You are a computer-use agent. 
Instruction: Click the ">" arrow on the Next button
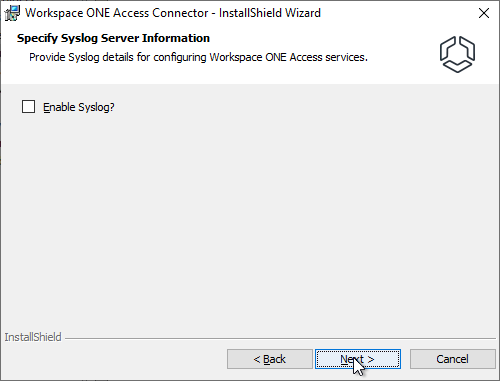pos(371,359)
